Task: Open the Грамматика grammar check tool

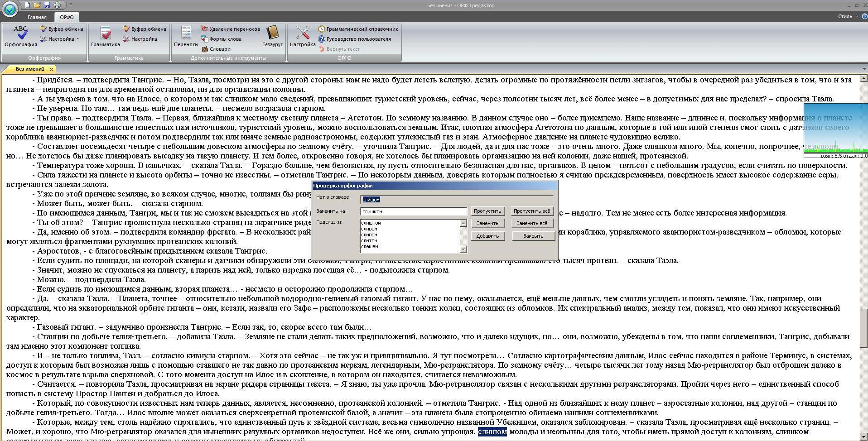Action: coord(105,36)
